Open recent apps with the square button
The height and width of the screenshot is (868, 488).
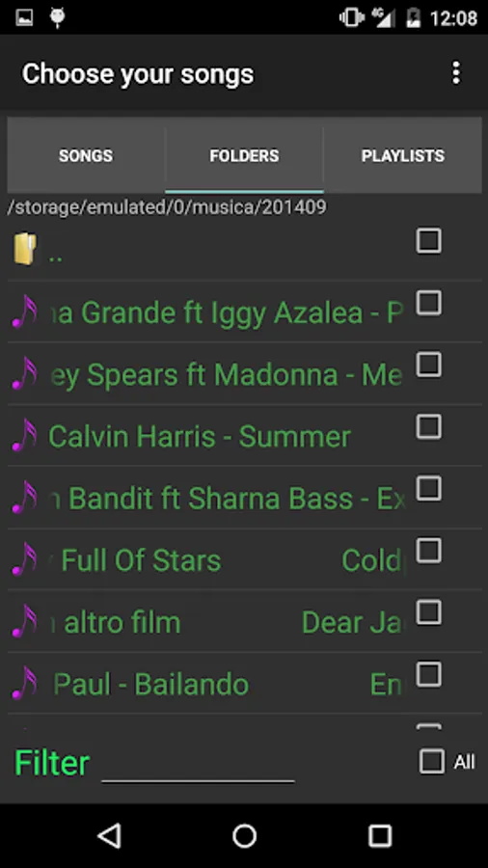(380, 836)
